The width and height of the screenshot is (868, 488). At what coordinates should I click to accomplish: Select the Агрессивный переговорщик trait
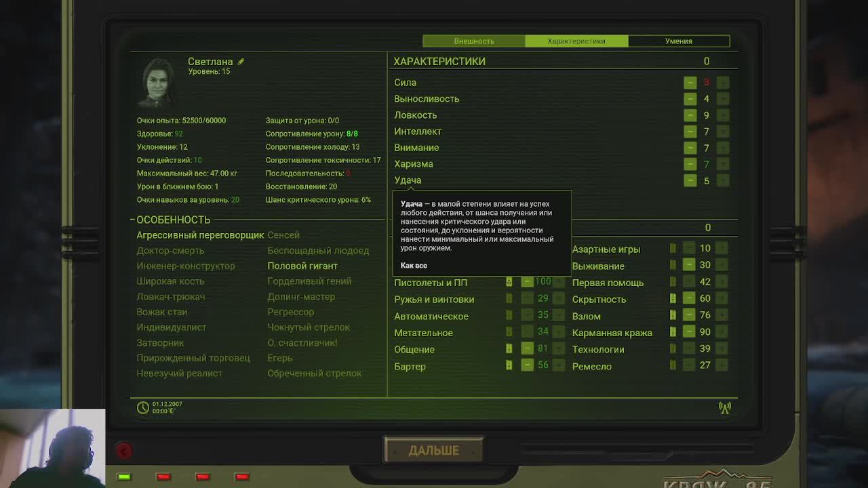click(x=200, y=235)
